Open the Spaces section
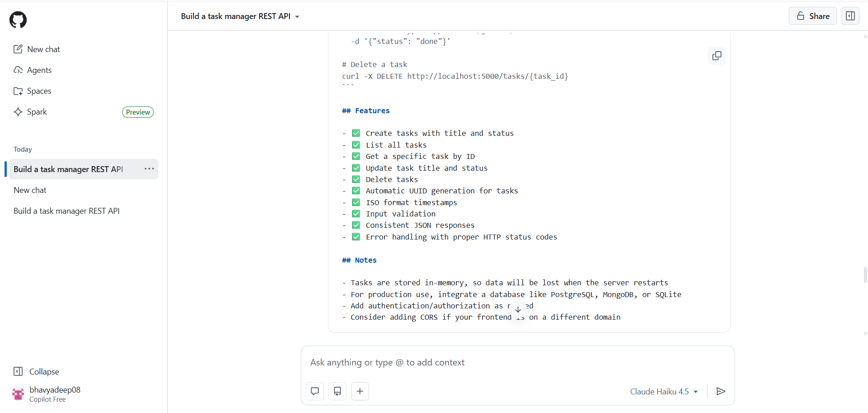Viewport: 868px width, 413px height. (39, 91)
